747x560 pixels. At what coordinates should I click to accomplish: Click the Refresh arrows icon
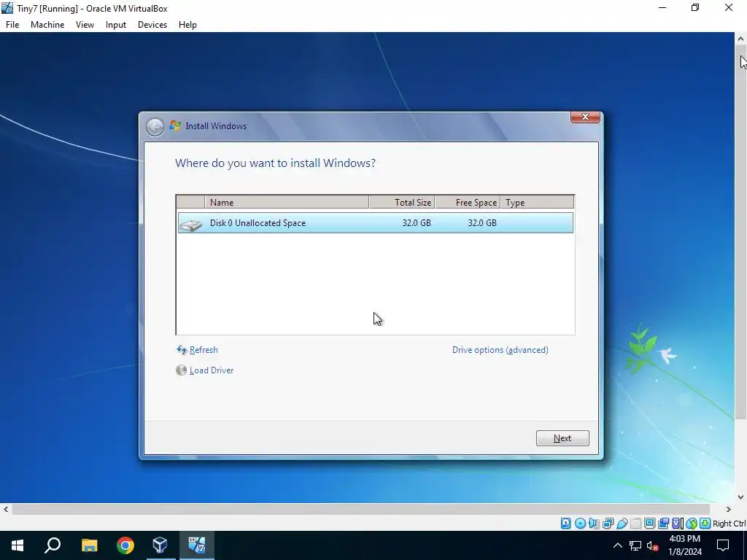(x=182, y=350)
